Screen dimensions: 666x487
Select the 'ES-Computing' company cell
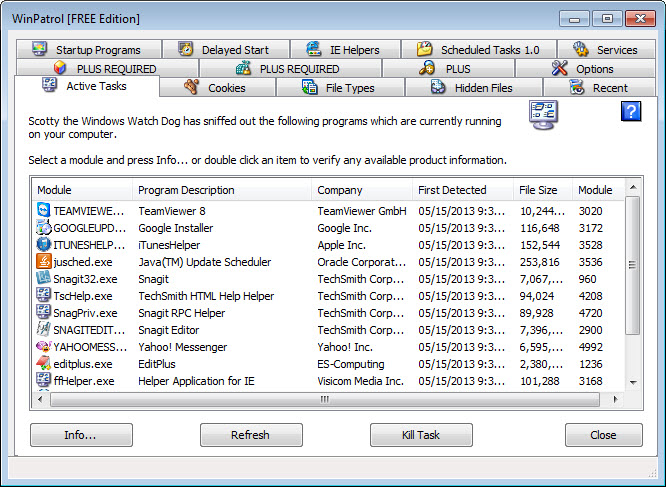coord(350,364)
